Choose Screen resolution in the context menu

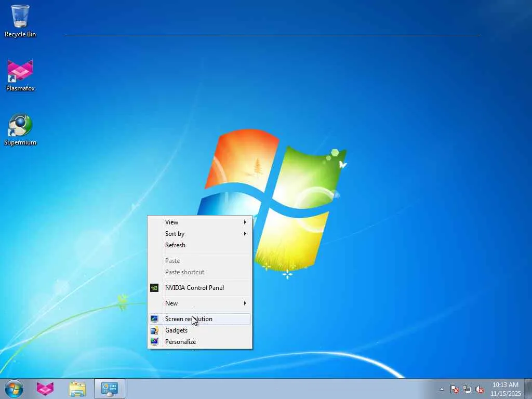(x=200, y=319)
